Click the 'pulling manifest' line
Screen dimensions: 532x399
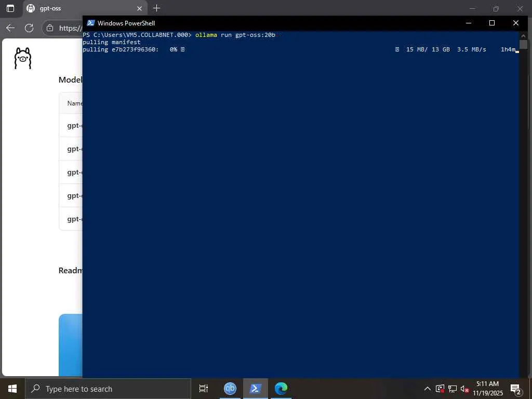click(x=111, y=42)
